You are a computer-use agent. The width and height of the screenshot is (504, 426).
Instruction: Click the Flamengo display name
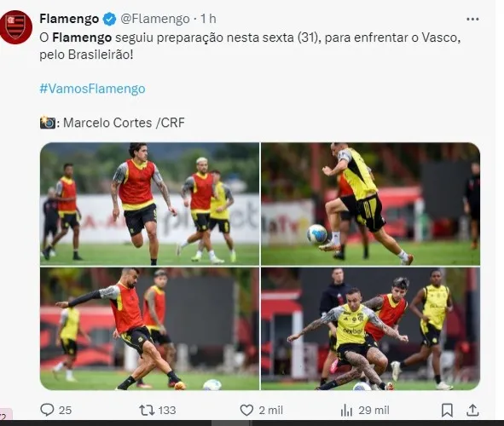click(69, 19)
